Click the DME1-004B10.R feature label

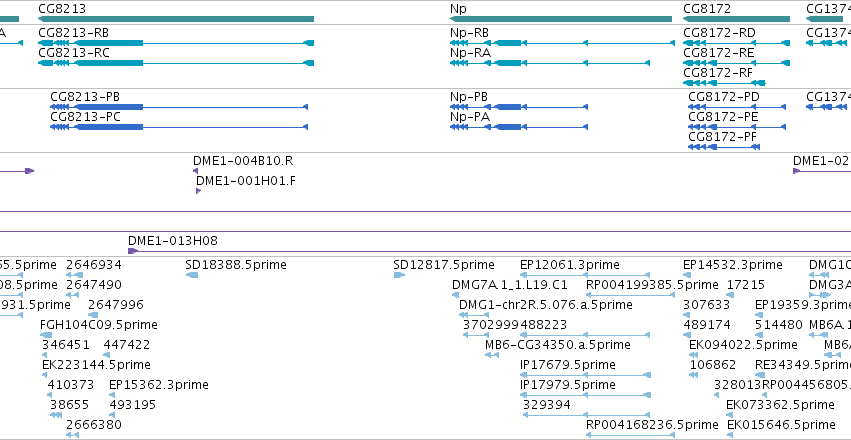[x=243, y=161]
